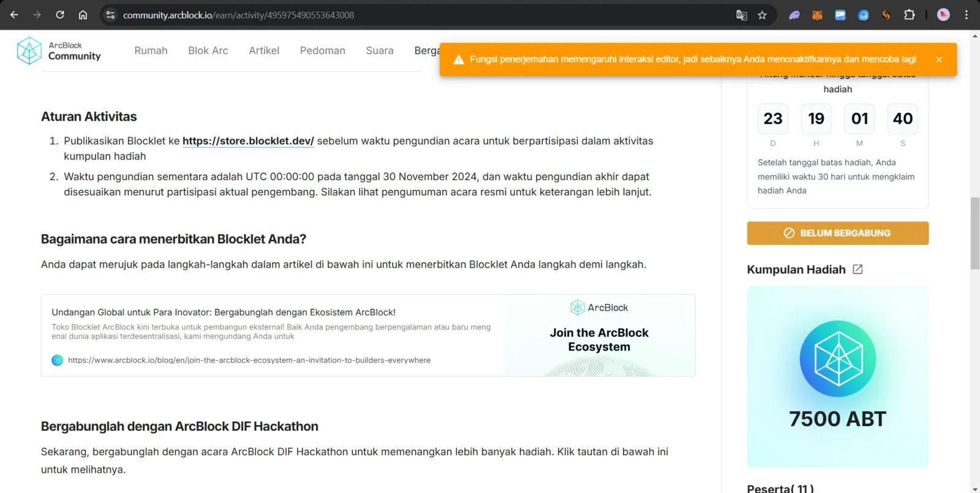Reload the page with the refresh icon
Viewport: 980px width, 493px height.
click(60, 15)
